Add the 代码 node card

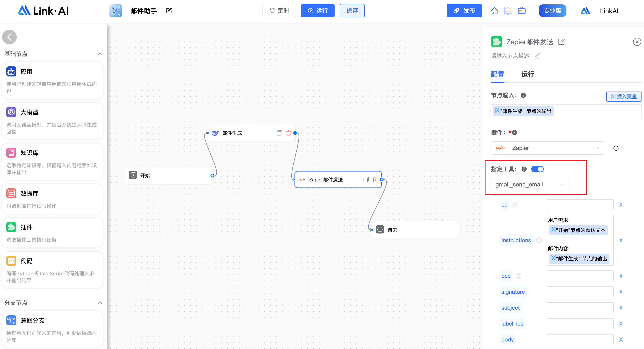tap(52, 270)
